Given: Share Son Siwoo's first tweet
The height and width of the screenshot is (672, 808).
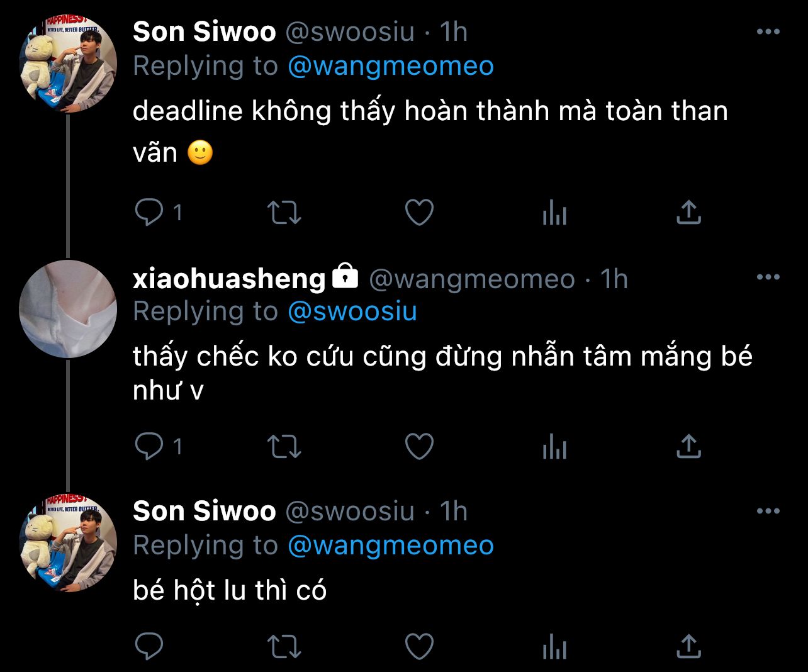Looking at the screenshot, I should point(688,212).
